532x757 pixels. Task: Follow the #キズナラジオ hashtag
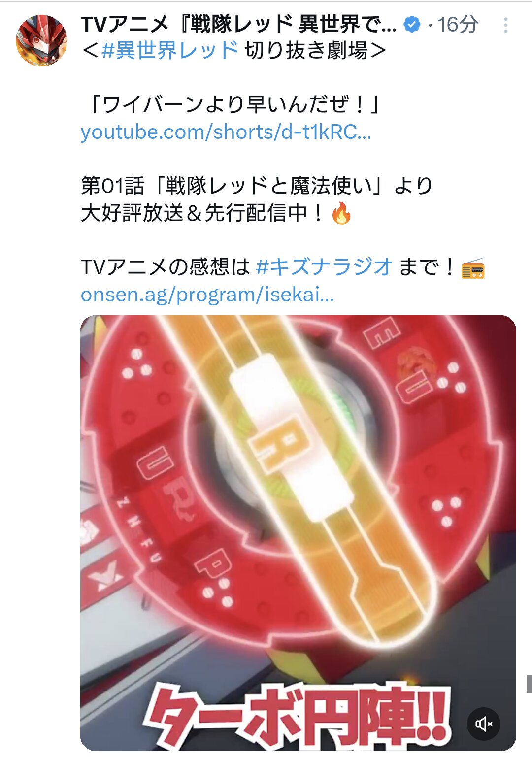(x=324, y=267)
